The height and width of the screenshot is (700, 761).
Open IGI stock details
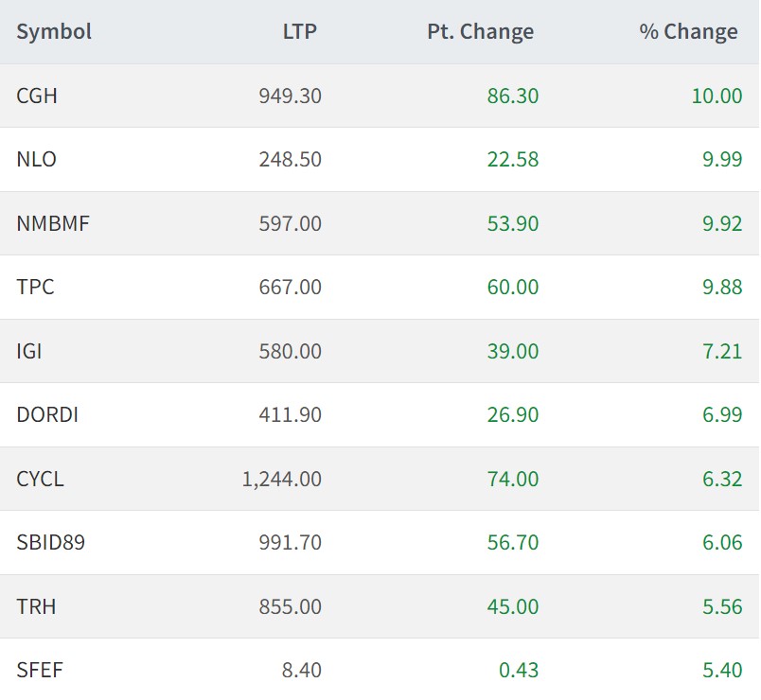[x=29, y=351]
